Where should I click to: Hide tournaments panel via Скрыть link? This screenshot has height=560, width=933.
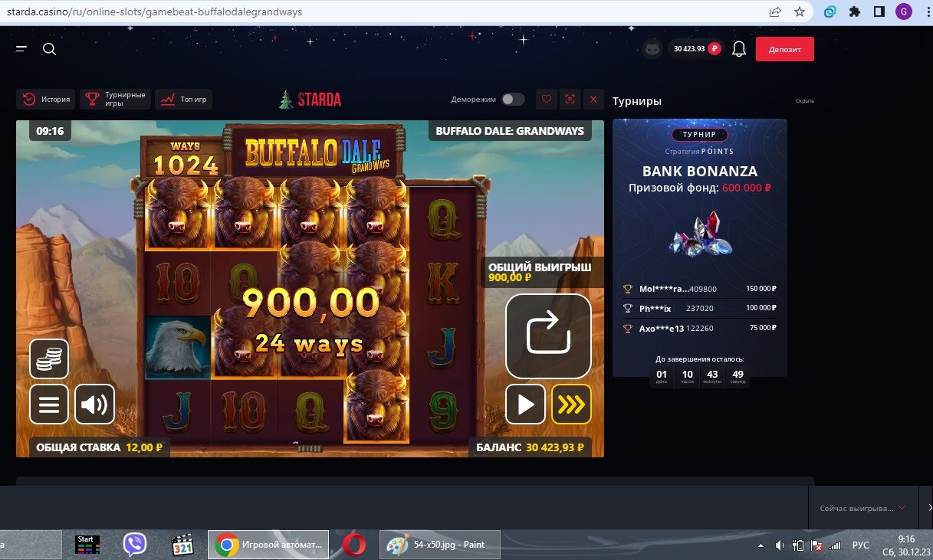point(804,101)
